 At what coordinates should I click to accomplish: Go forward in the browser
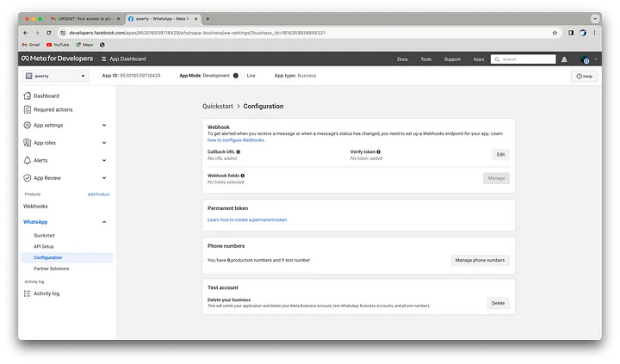[37, 33]
